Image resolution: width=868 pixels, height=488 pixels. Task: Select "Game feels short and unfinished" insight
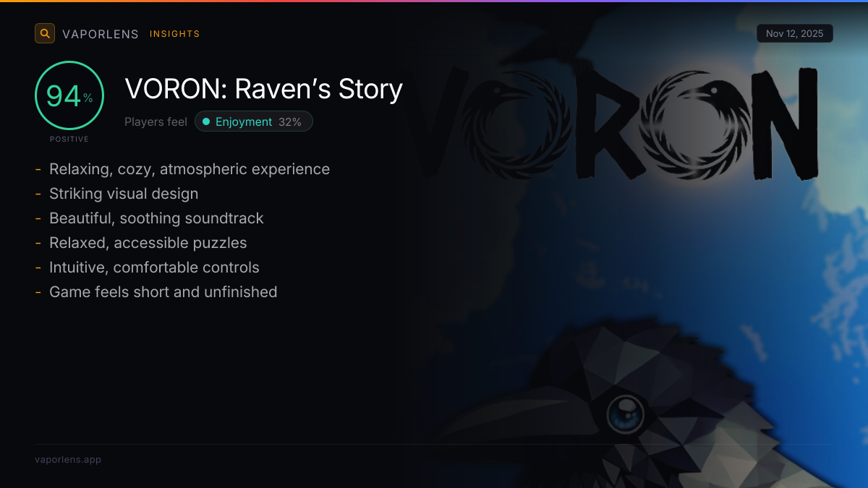[x=163, y=292]
